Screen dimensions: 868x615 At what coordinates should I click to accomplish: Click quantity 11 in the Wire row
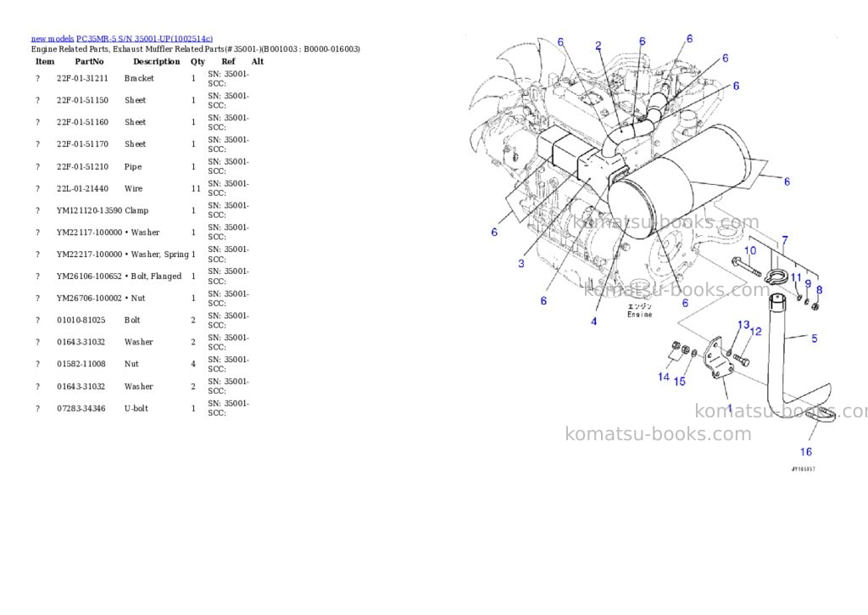coord(196,189)
